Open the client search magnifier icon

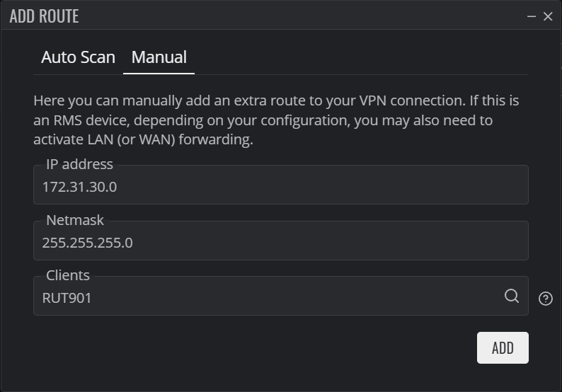(512, 296)
